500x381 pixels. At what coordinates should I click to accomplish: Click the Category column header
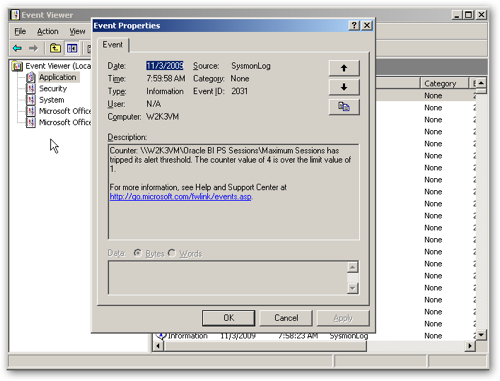pyautogui.click(x=444, y=83)
